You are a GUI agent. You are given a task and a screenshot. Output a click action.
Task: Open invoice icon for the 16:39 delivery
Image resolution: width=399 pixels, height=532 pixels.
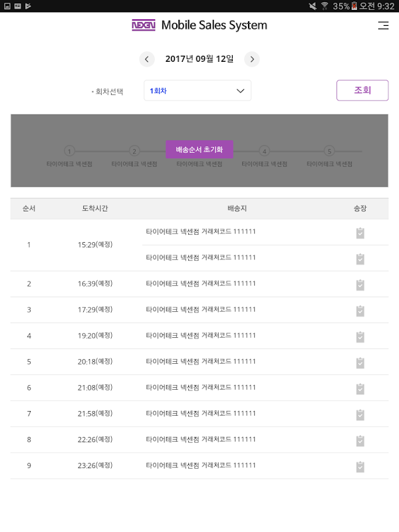[360, 285]
